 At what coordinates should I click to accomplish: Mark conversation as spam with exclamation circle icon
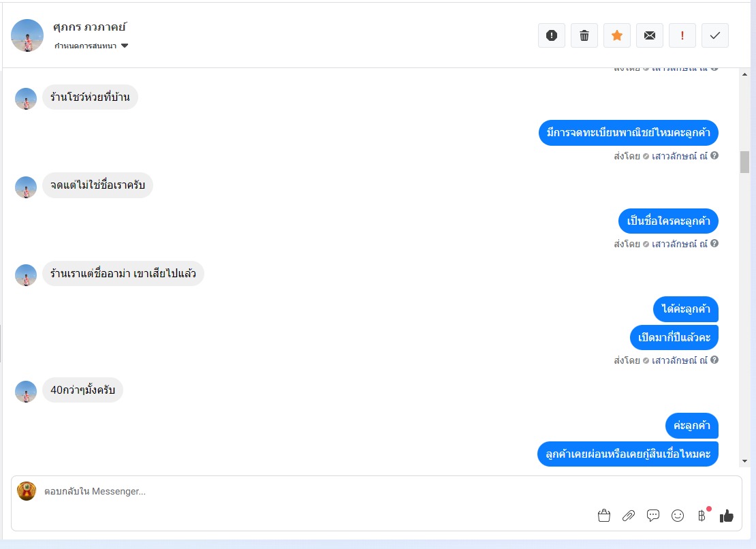pyautogui.click(x=552, y=35)
